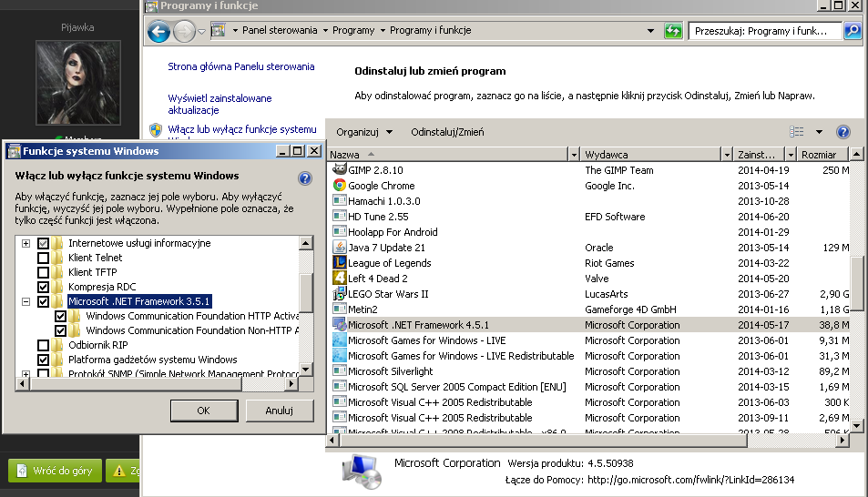Select League of Legends program icon
Screen dimensions: 868x497
pos(340,263)
